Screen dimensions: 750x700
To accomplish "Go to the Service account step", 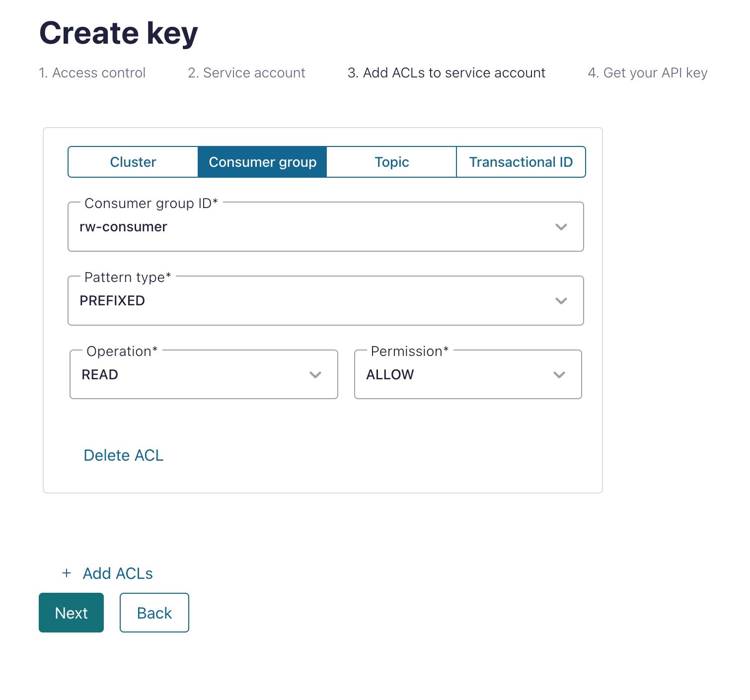I will (x=246, y=73).
